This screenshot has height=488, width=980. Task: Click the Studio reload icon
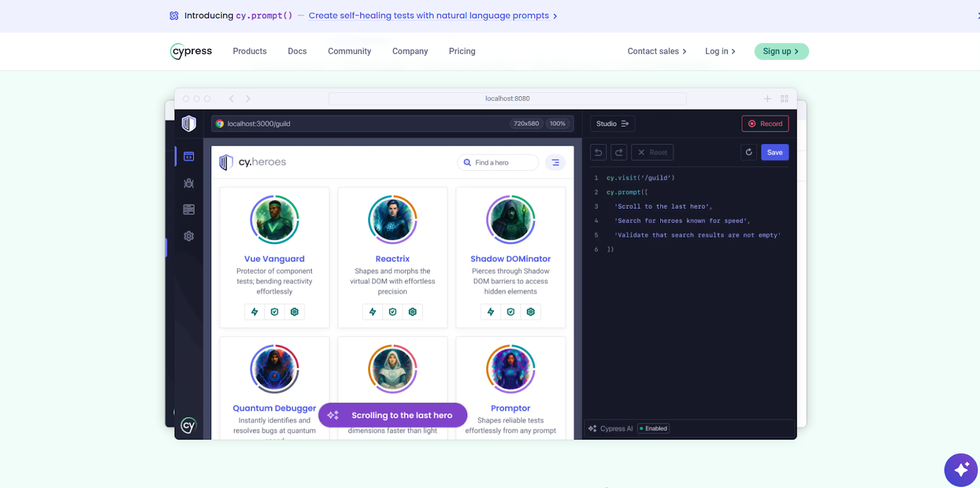pos(748,152)
